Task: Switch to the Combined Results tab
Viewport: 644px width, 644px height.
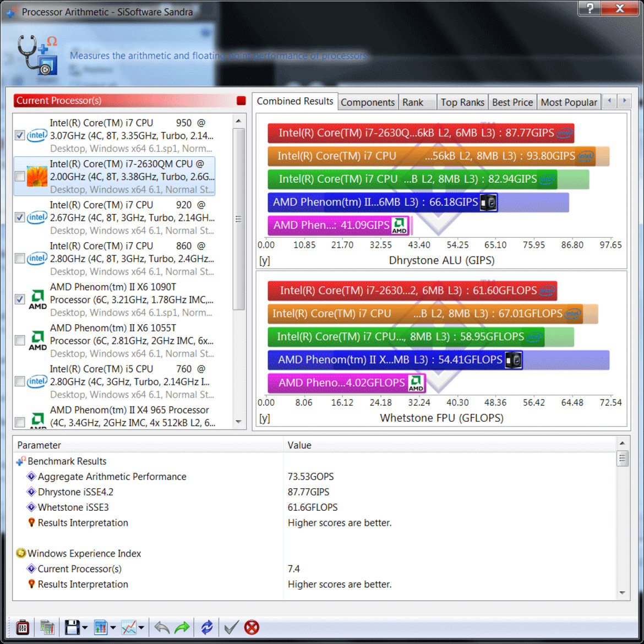Action: click(295, 101)
